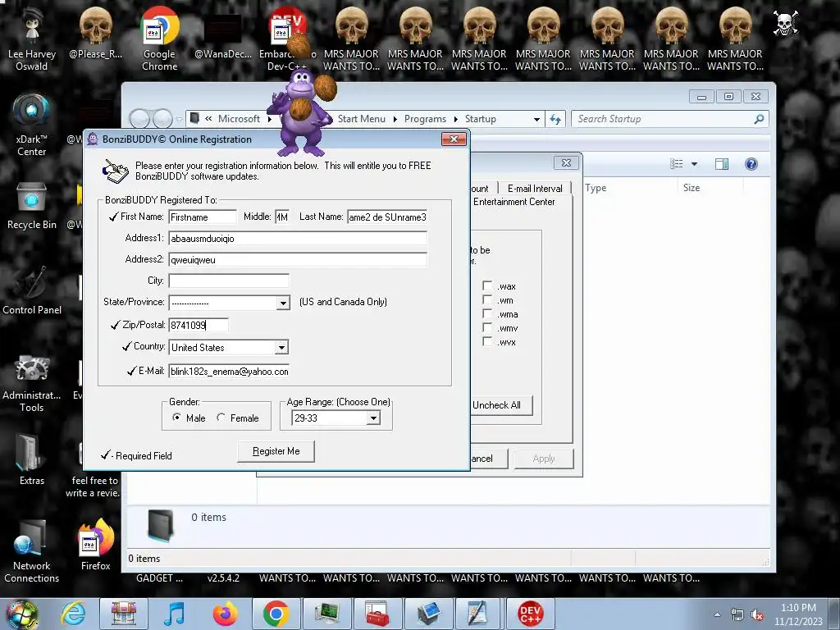Click the Microsoft breadcrumb segment

coord(239,119)
